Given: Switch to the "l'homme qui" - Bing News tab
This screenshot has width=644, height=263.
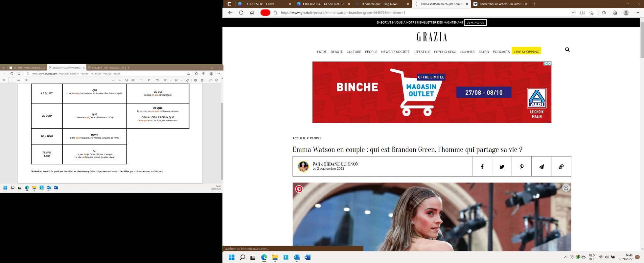Looking at the screenshot, I should pyautogui.click(x=379, y=4).
